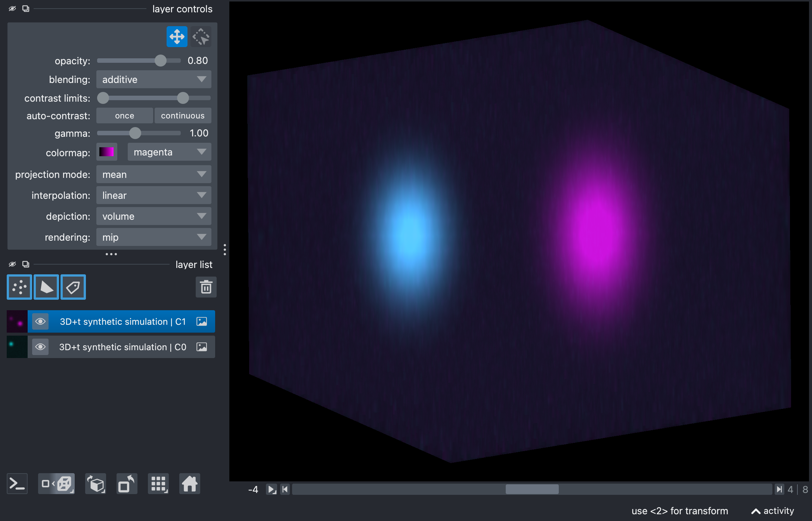Open the colormap dropdown showing magenta

(x=170, y=152)
